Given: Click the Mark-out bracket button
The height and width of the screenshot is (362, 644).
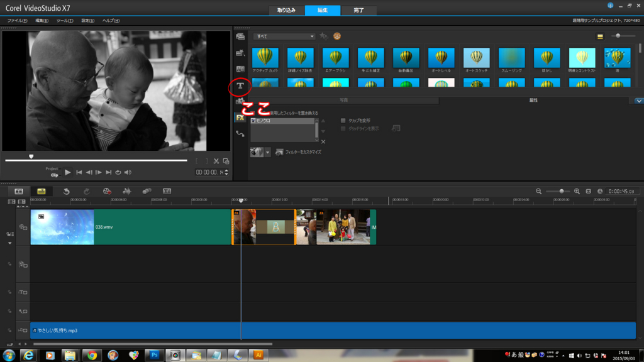Looking at the screenshot, I should pyautogui.click(x=206, y=162).
